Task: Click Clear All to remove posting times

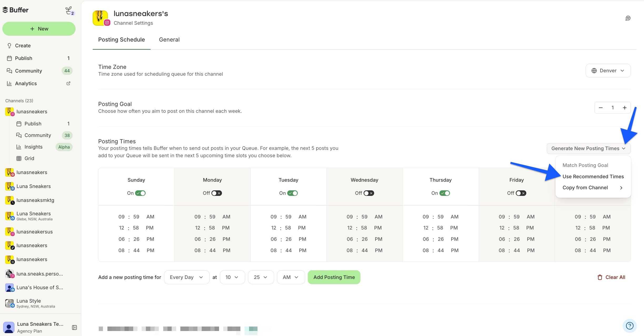Action: pos(611,277)
